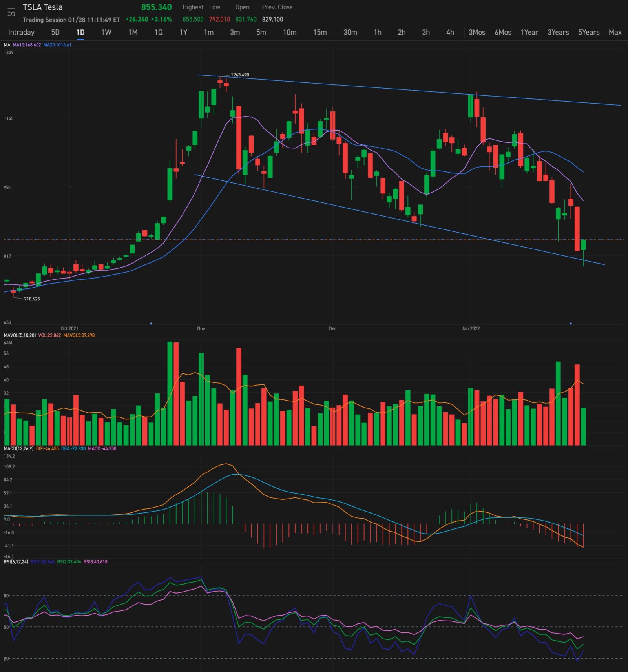Screen dimensions: 628x672
Task: Click the DEA:-22.330 value label
Action: point(73,448)
